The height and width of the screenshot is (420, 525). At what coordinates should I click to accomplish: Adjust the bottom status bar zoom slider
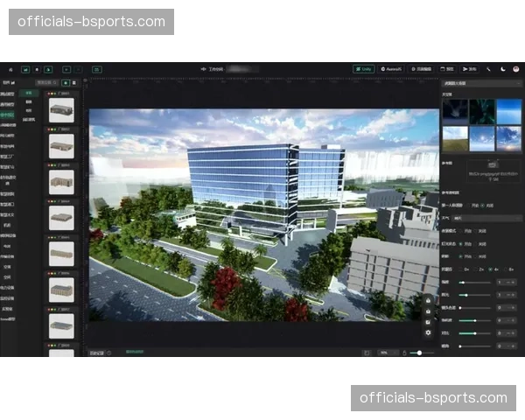point(421,353)
